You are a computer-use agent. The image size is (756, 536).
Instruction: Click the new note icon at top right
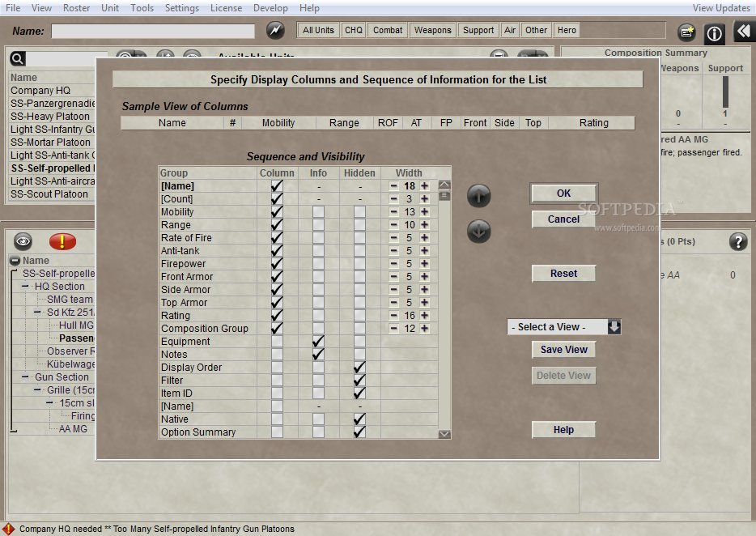coord(686,32)
